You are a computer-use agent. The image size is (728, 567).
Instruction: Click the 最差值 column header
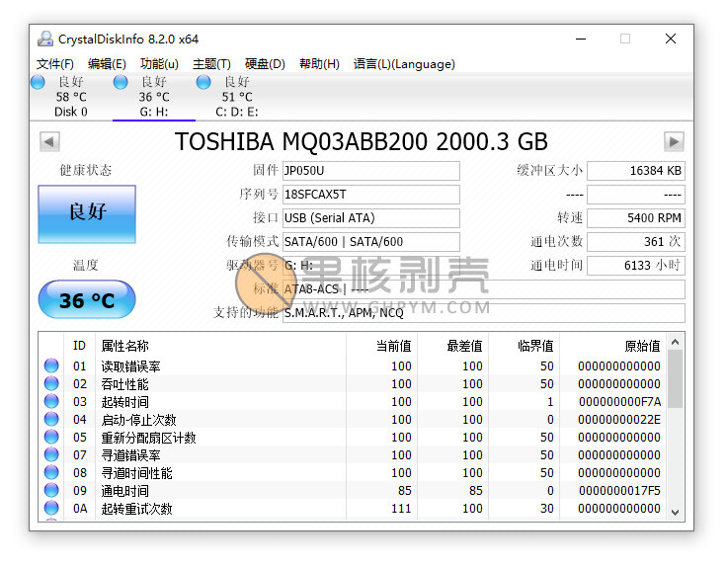tap(452, 346)
